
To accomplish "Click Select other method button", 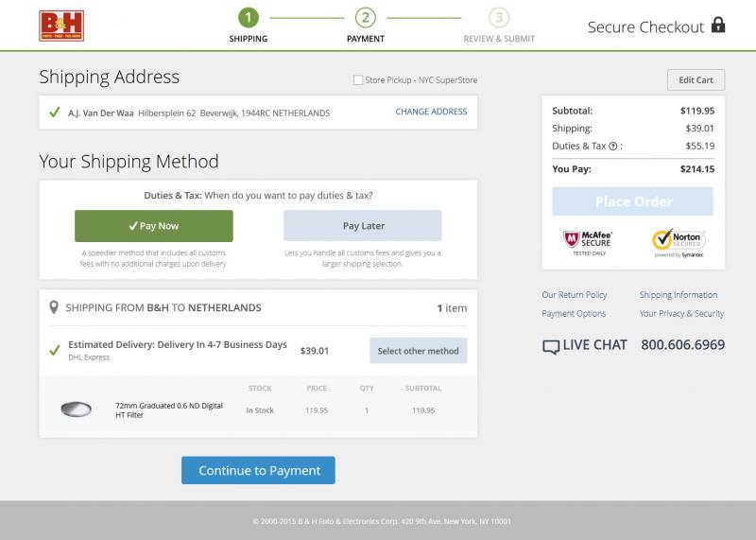I will coord(418,351).
